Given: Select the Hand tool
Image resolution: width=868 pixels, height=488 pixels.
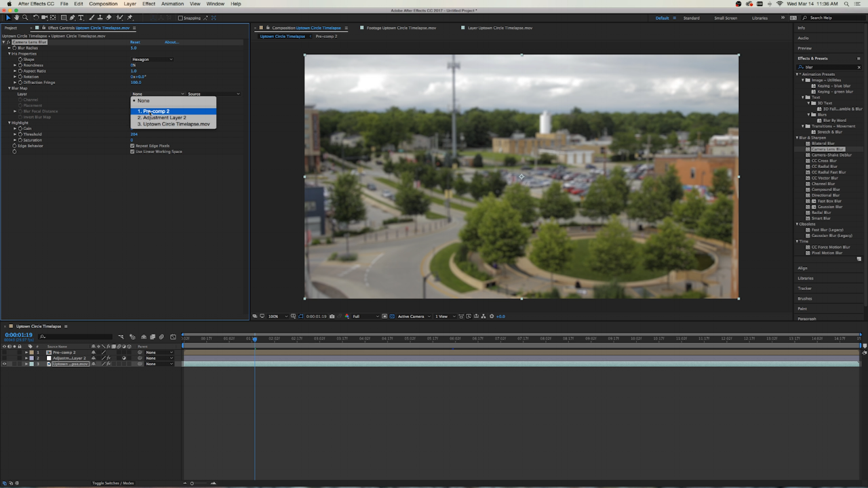Looking at the screenshot, I should click(16, 18).
